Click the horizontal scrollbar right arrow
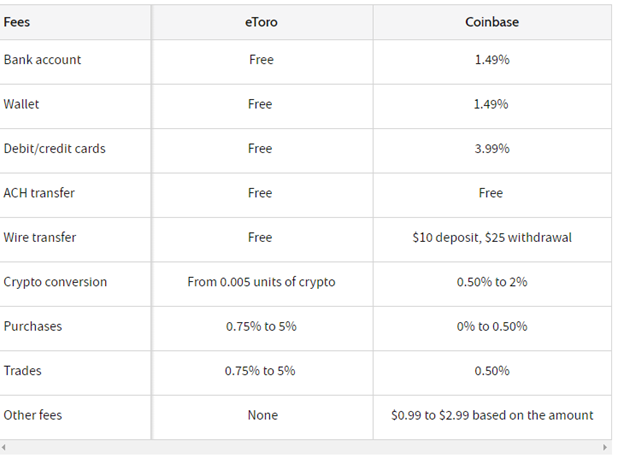The width and height of the screenshot is (624, 464). [x=605, y=447]
